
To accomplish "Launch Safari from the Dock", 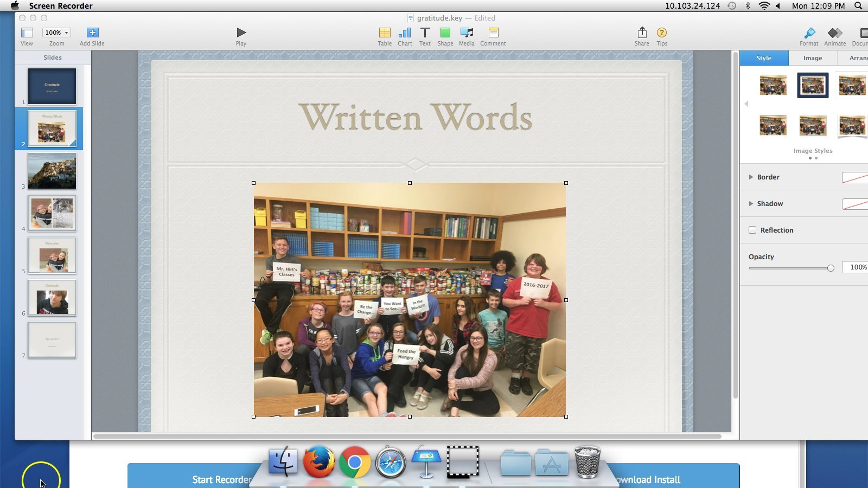I will click(392, 463).
